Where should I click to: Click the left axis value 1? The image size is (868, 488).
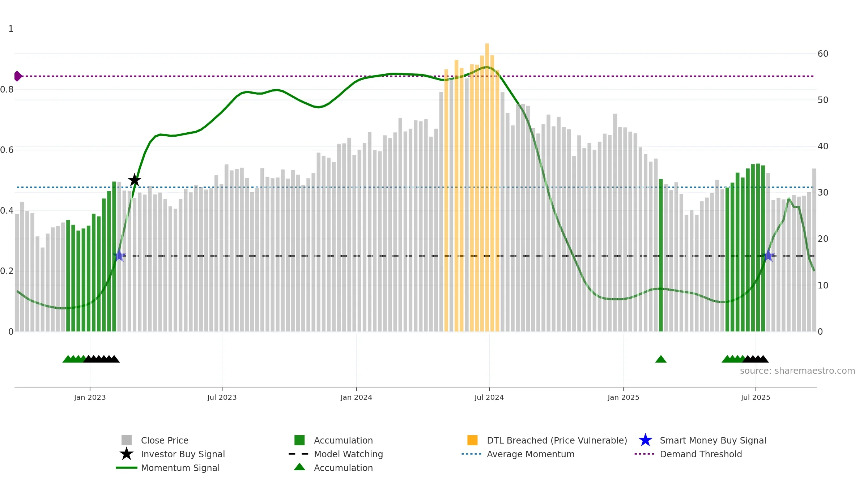[x=11, y=29]
